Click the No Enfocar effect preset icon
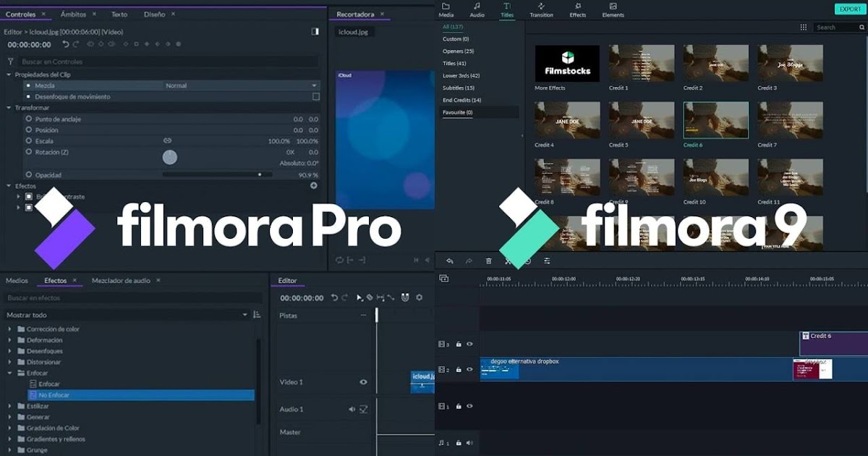This screenshot has height=456, width=868. (x=33, y=395)
